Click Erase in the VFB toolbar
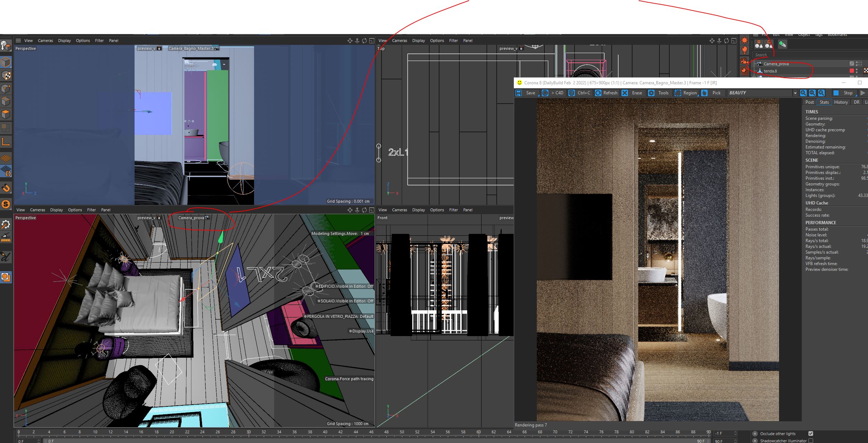868x443 pixels. (x=637, y=93)
